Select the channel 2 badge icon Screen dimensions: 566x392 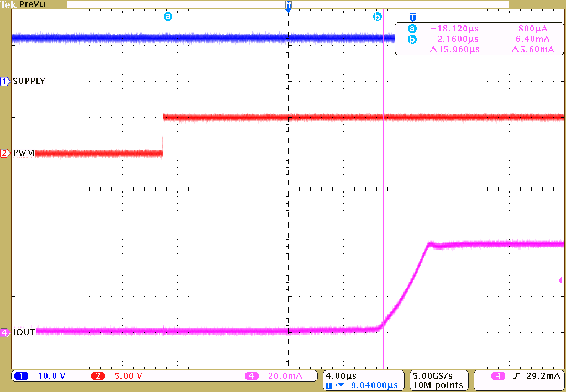(x=4, y=153)
